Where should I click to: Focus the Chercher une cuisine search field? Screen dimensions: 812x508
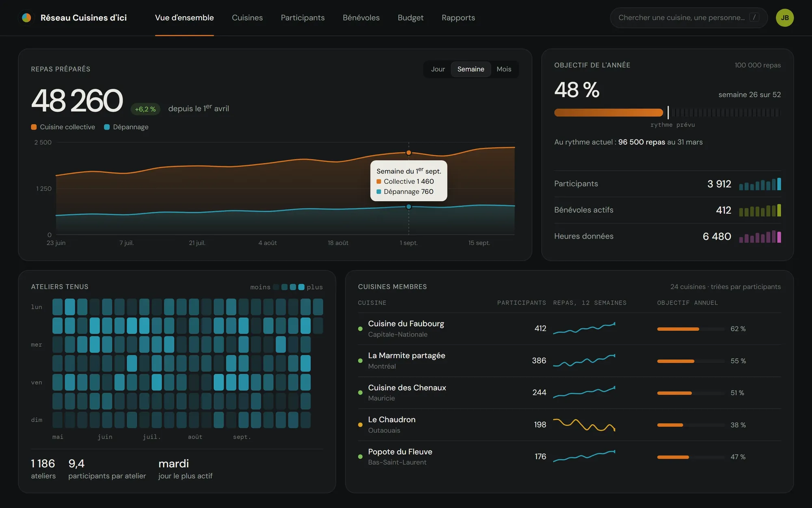(x=689, y=17)
